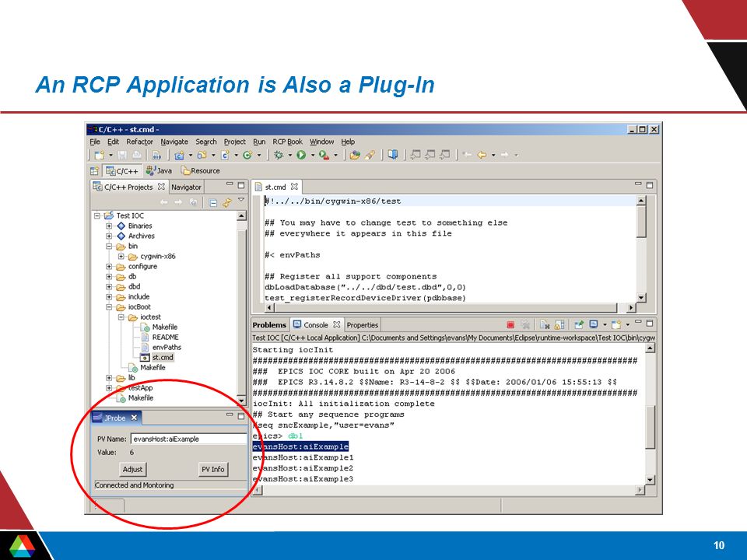
Task: Click the Open Perspective icon left of C/C++
Action: point(94,171)
